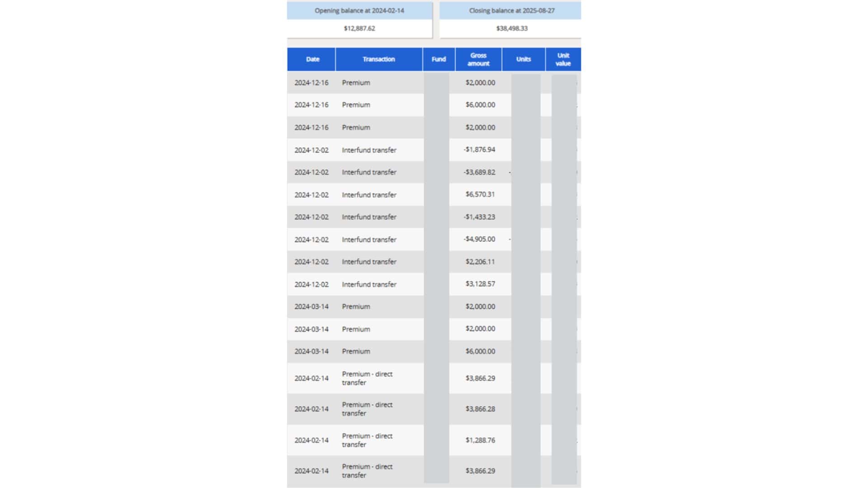
Task: Click the $6,570.31 interfund transfer amount
Action: (480, 194)
